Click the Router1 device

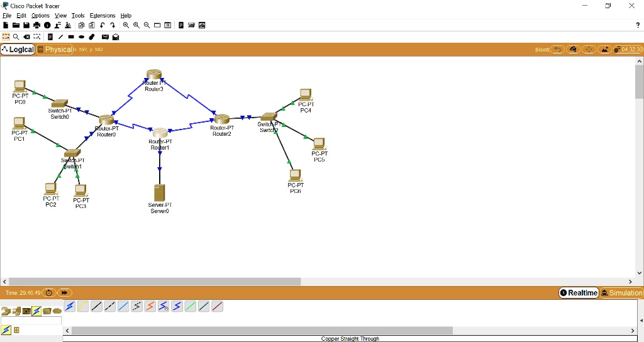[160, 133]
